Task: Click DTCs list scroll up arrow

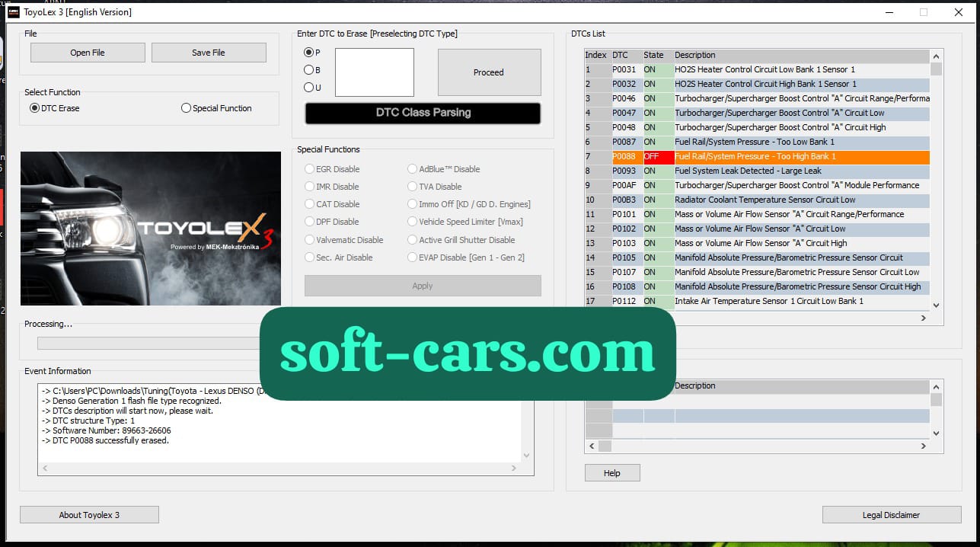Action: tap(936, 56)
